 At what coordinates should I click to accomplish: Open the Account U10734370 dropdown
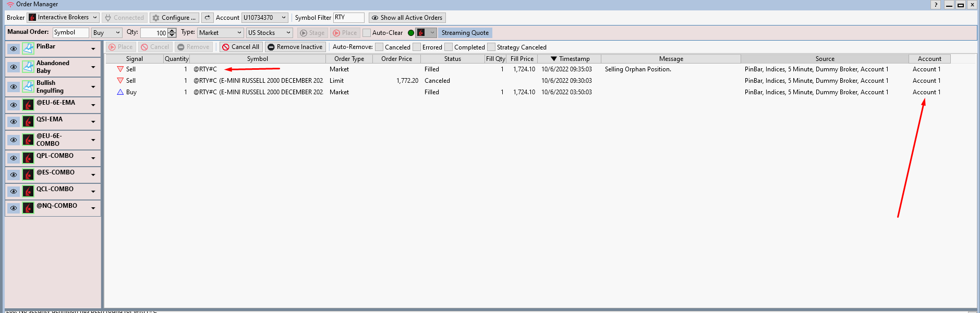[265, 18]
